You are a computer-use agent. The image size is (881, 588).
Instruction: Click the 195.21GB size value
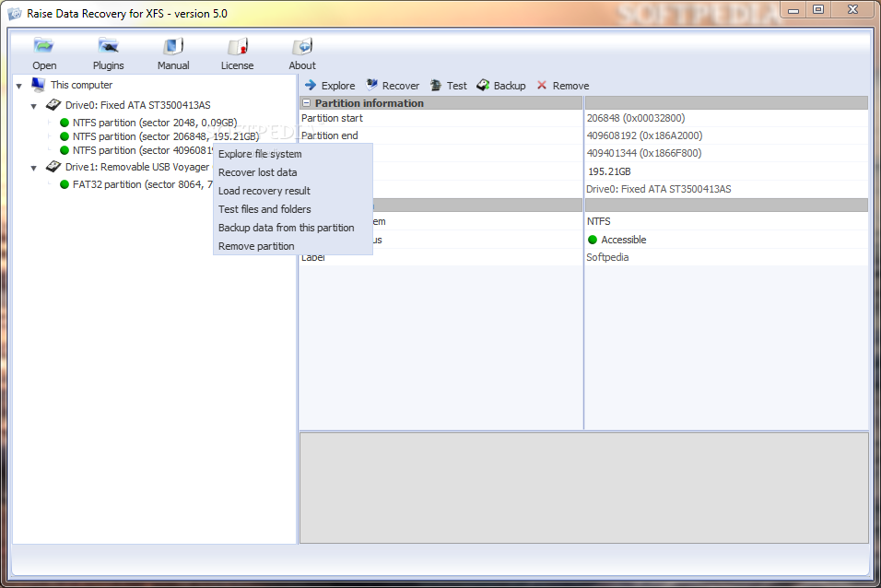609,171
